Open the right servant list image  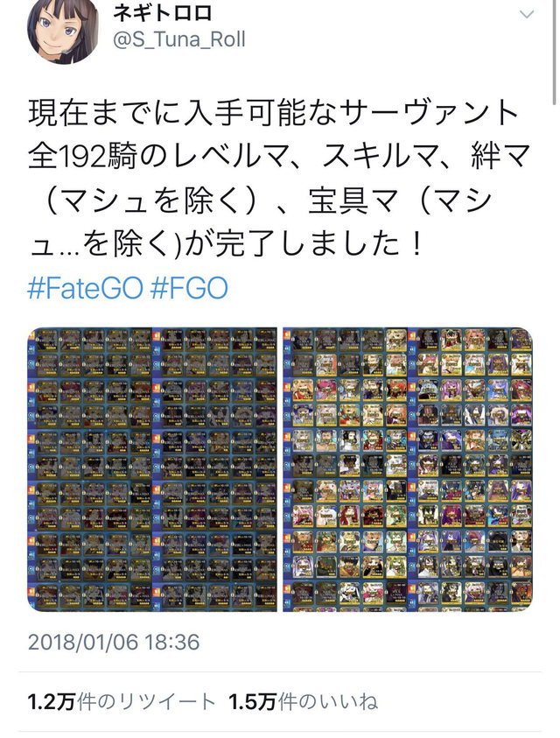click(x=408, y=469)
